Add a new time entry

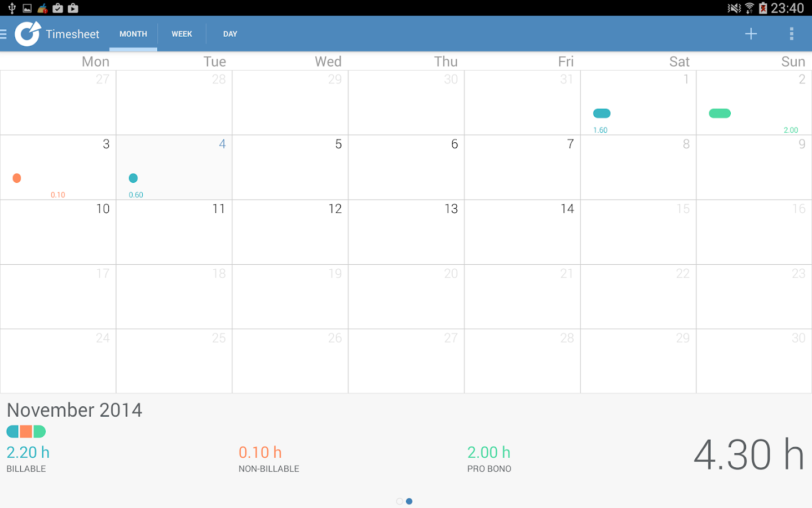click(751, 34)
